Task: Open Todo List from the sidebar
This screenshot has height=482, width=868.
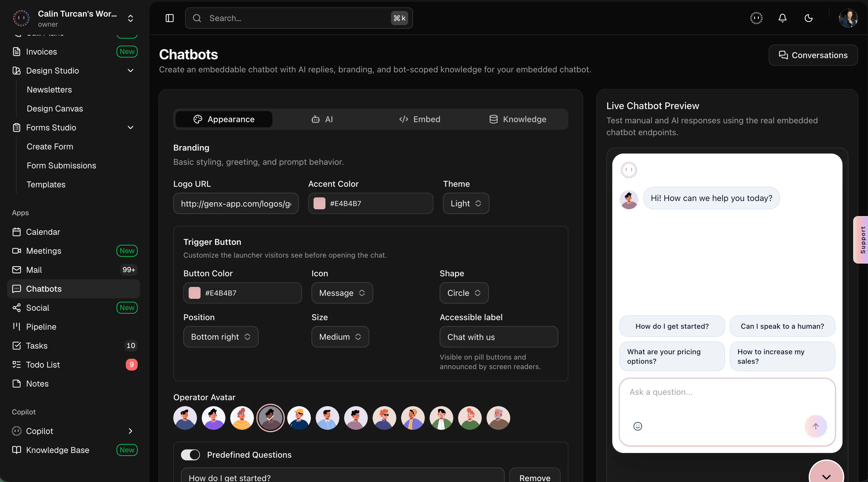Action: tap(74, 365)
